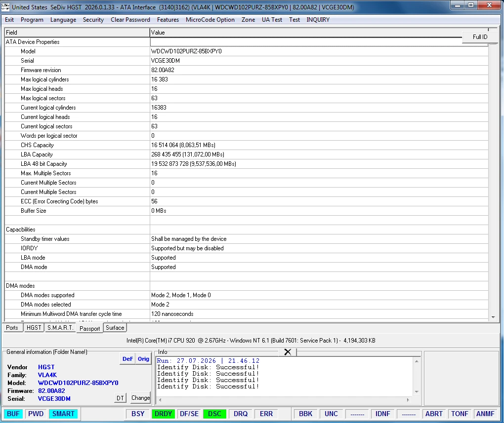Click the X icon above Info log
504x423 pixels.
click(x=288, y=352)
